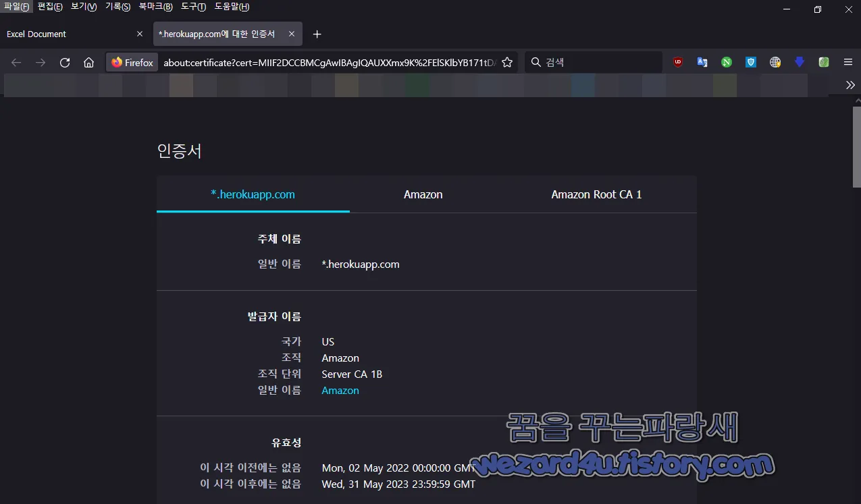Open the 도구 menu
This screenshot has height=504, width=861.
tap(193, 7)
